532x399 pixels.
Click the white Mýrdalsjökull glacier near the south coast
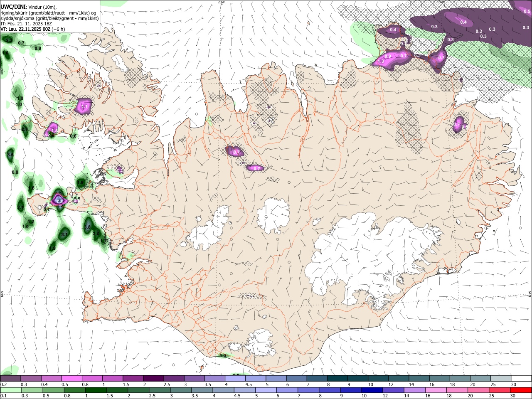(261, 342)
